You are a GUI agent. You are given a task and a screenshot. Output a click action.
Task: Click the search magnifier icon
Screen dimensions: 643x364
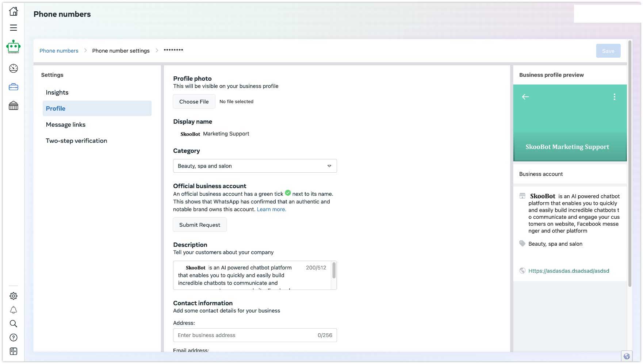[14, 324]
